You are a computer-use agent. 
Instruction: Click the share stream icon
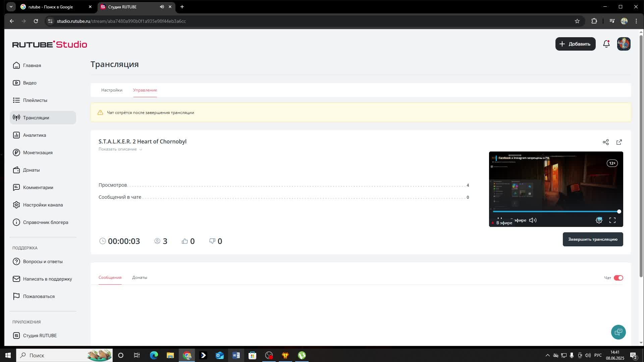pos(605,142)
